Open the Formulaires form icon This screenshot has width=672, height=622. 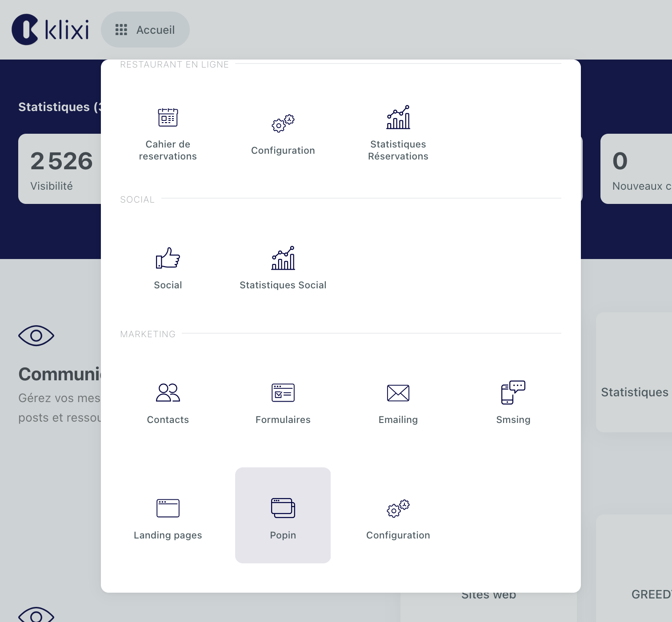283,393
